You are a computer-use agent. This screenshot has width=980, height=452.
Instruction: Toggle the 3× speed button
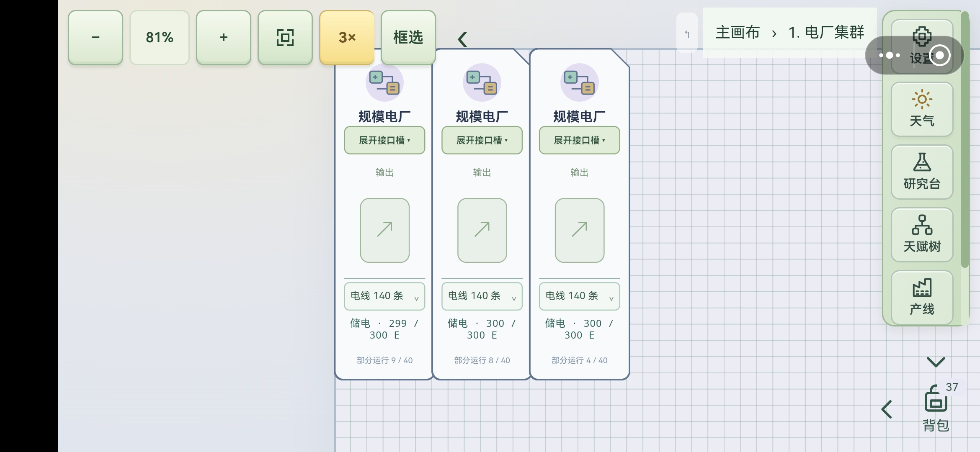(x=347, y=38)
